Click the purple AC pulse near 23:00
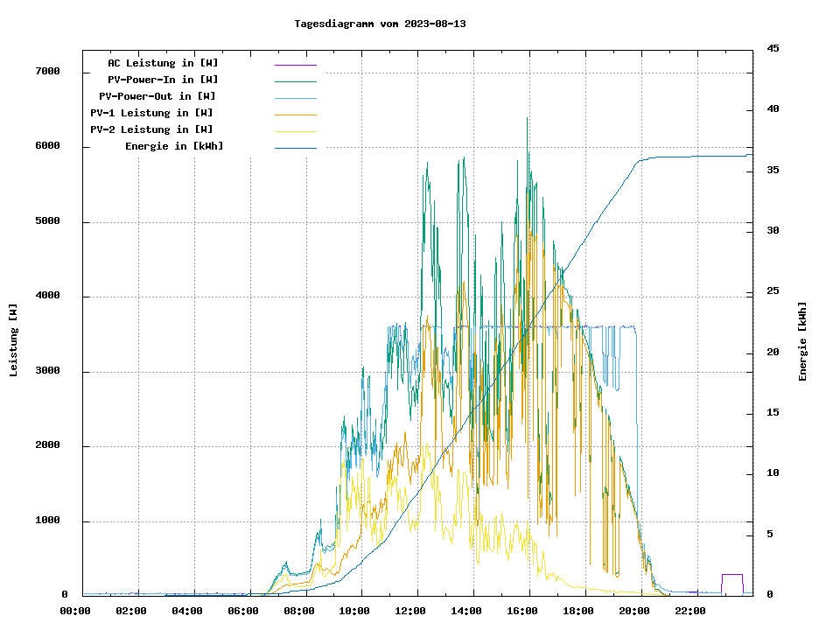 coord(732,575)
